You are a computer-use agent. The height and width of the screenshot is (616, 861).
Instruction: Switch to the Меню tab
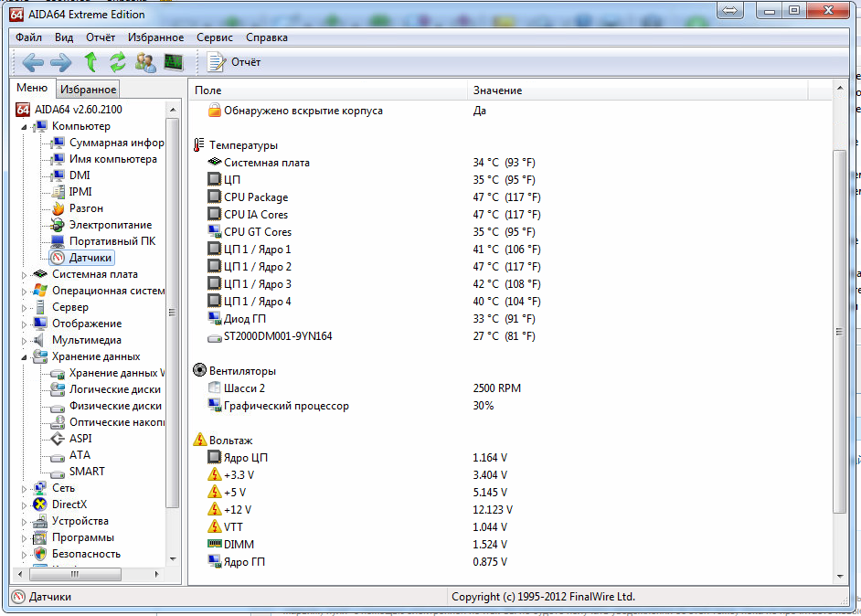click(x=32, y=88)
